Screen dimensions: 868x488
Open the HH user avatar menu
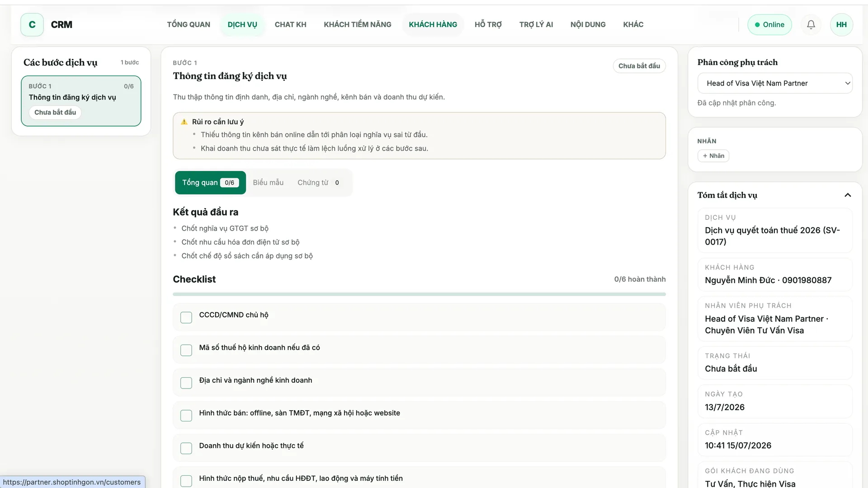[841, 24]
